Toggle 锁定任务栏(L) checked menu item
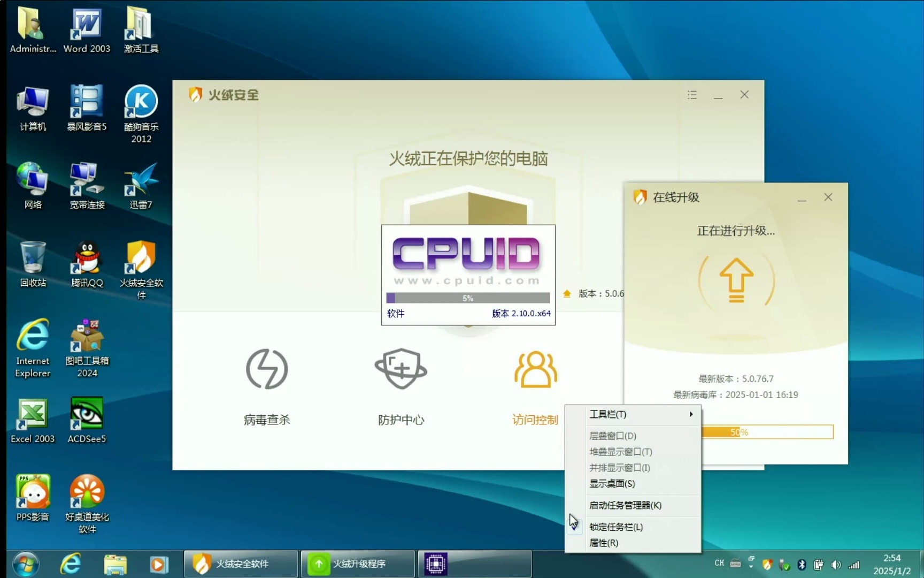924x578 pixels. point(633,527)
